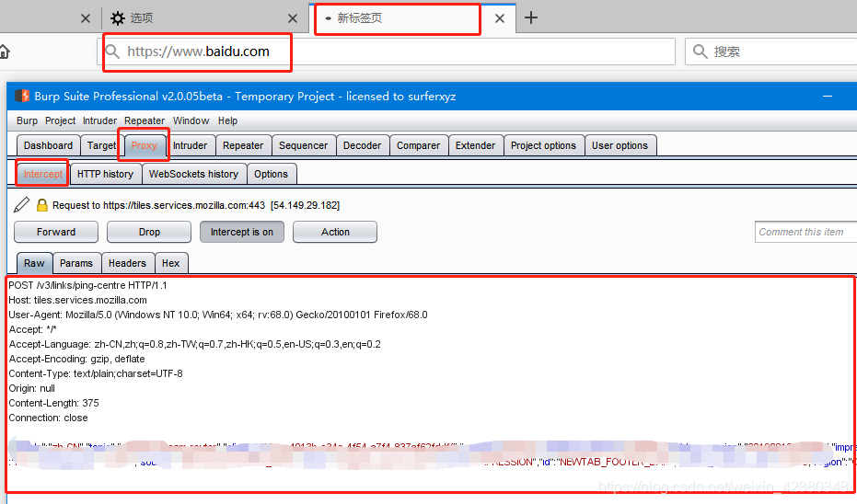The image size is (857, 504).
Task: Switch to the Hex view tab
Action: click(x=170, y=263)
